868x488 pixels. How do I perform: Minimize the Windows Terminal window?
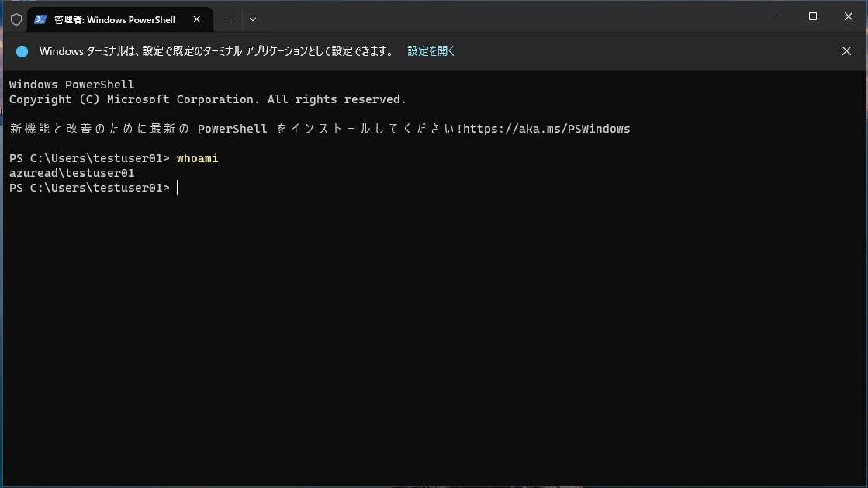(x=777, y=16)
